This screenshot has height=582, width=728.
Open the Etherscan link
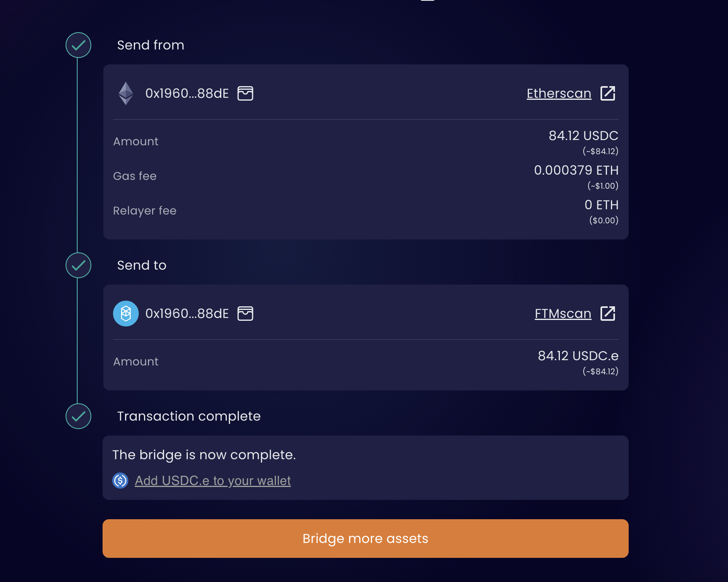[x=559, y=93]
